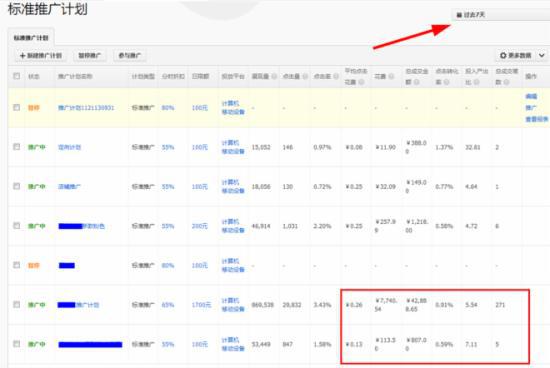Click the 55% discount link in 定向计划 row
550x368 pixels.
pyautogui.click(x=168, y=147)
